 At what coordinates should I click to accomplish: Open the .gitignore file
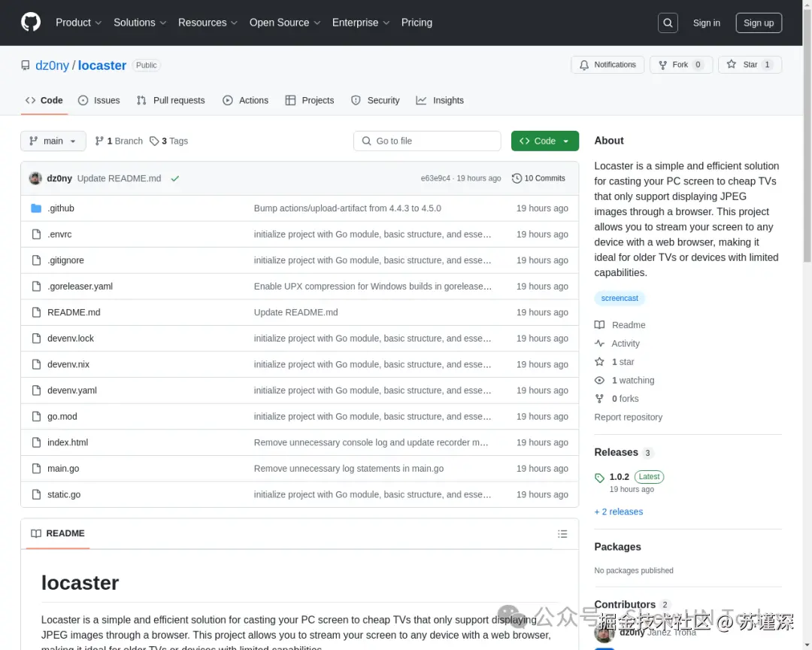tap(65, 260)
